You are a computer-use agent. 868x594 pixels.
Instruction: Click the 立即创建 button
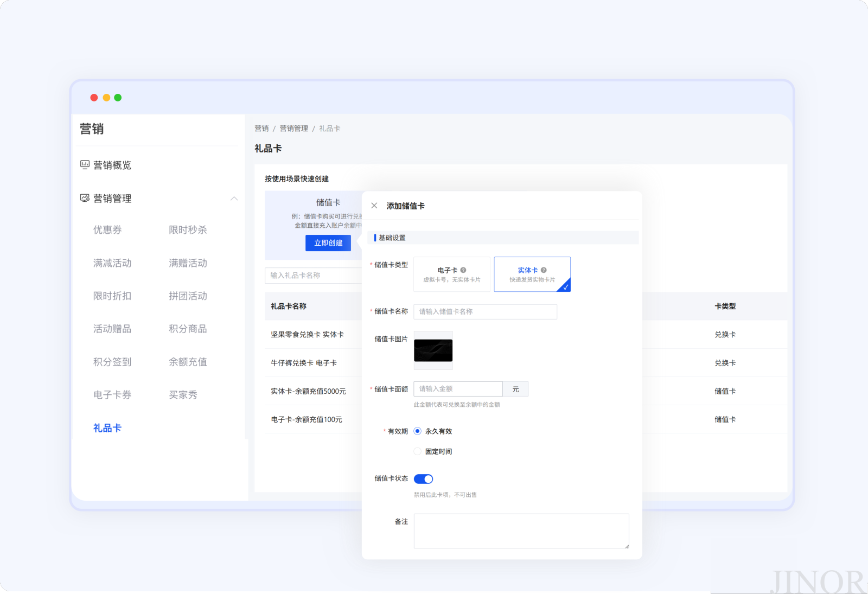pyautogui.click(x=328, y=243)
